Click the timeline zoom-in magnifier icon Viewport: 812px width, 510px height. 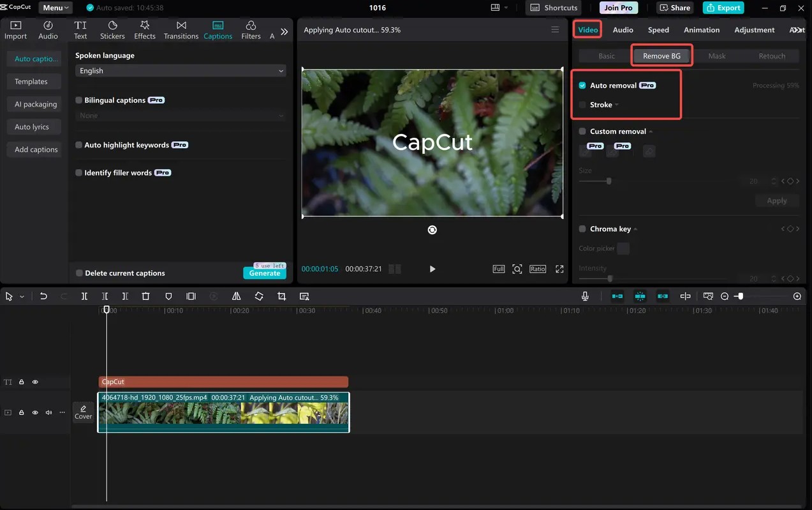coord(797,296)
